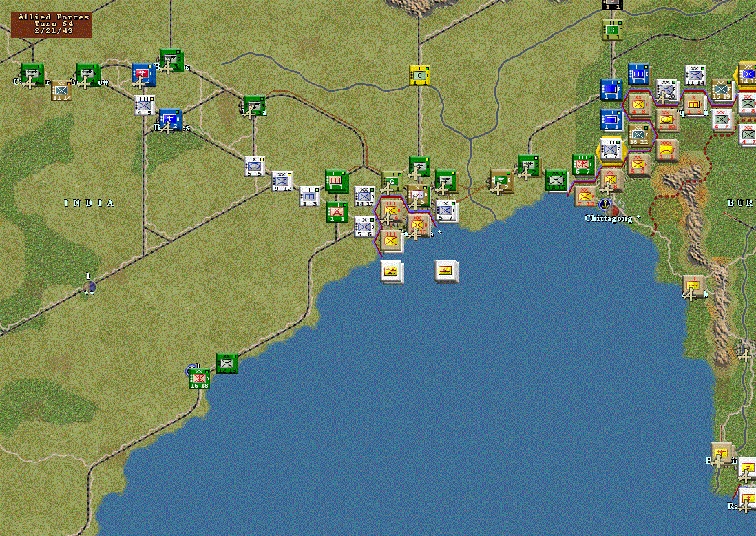
Task: Click the Chittagong anchor port icon
Action: pos(605,204)
